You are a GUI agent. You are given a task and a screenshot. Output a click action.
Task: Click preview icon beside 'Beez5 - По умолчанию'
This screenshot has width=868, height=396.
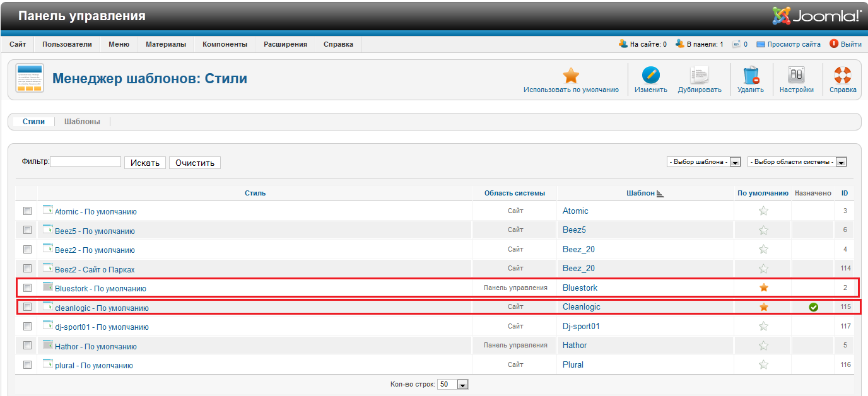pyautogui.click(x=47, y=229)
